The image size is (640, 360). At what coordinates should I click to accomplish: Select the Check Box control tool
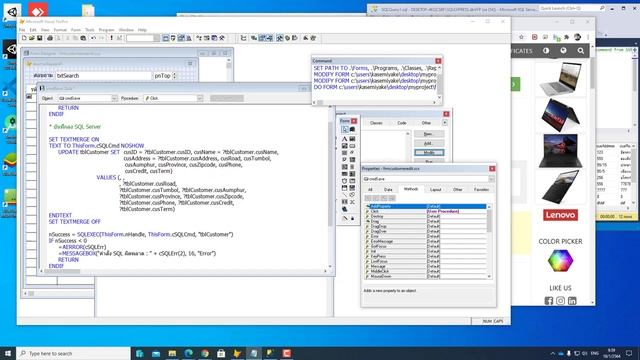click(x=344, y=160)
